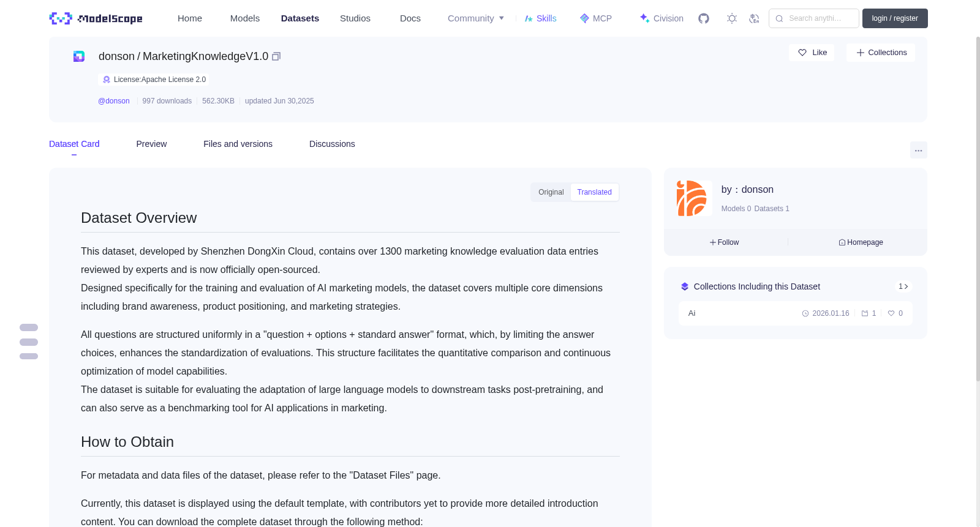Viewport: 980px width, 527px height.
Task: Click the ModelScope logo
Action: 96,18
